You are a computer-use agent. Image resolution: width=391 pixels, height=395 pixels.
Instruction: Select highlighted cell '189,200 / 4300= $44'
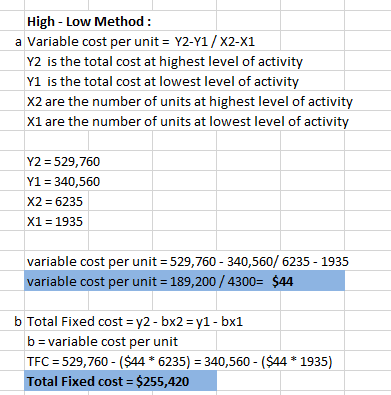point(184,281)
